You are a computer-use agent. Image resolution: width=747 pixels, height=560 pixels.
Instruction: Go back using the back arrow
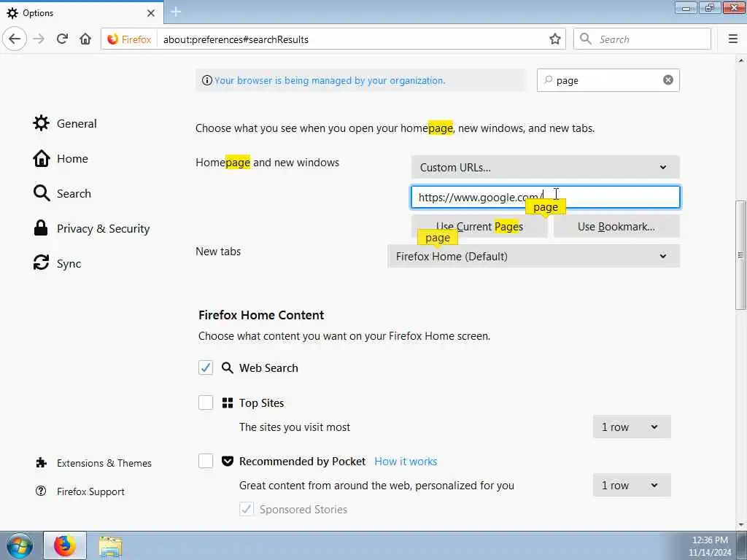pyautogui.click(x=15, y=39)
